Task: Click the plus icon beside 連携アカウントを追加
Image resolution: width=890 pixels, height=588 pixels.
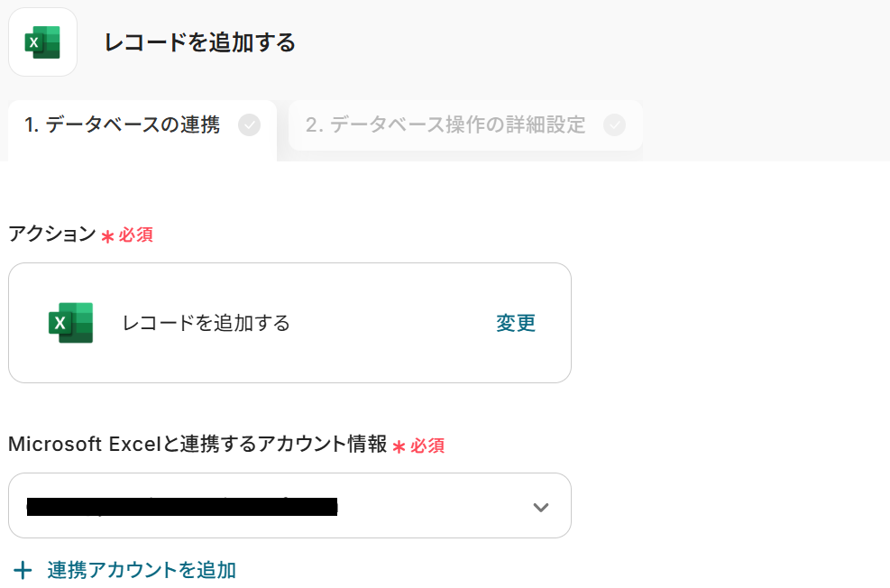Action: coord(23,570)
